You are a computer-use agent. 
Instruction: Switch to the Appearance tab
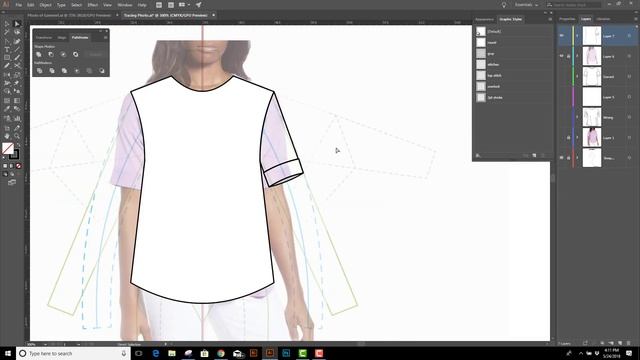484,19
